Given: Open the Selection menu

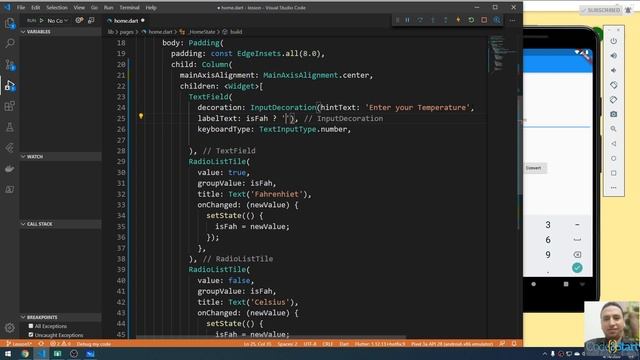Looking at the screenshot, I should pos(57,7).
